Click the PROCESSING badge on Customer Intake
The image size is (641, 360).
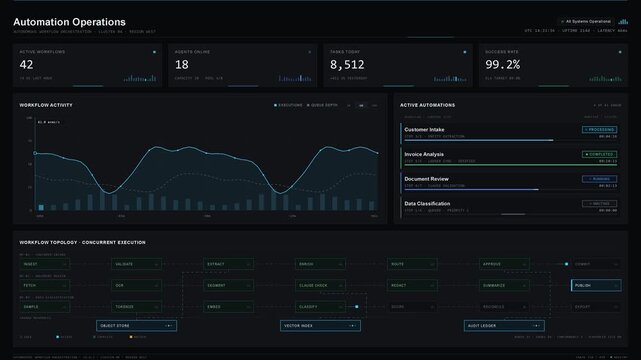(x=599, y=130)
